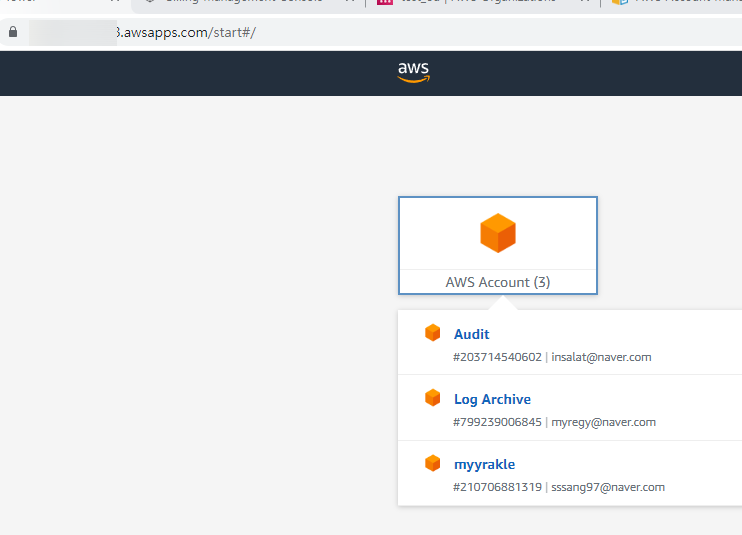
Task: Select account ID #203714540602 text
Action: (497, 357)
